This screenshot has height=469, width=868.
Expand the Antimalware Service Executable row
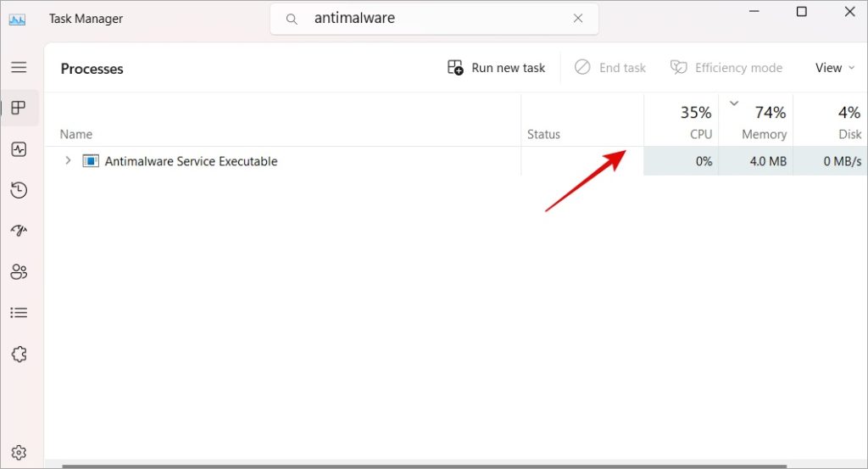point(68,160)
